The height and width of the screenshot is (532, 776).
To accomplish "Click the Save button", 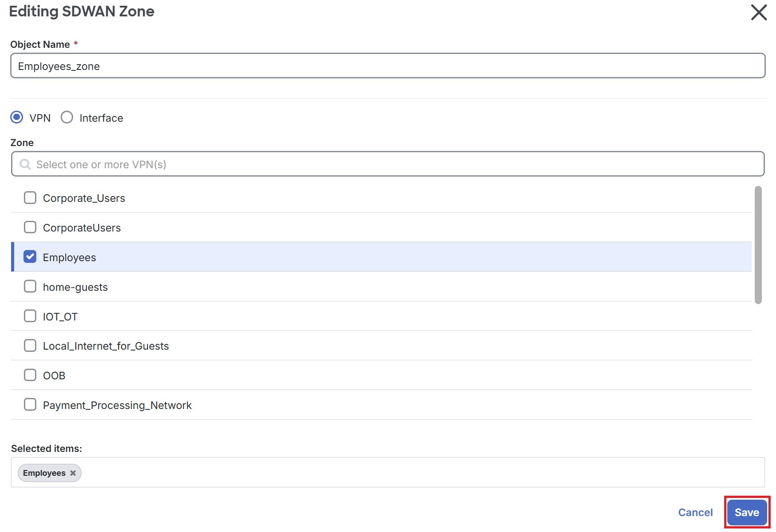I will (747, 512).
